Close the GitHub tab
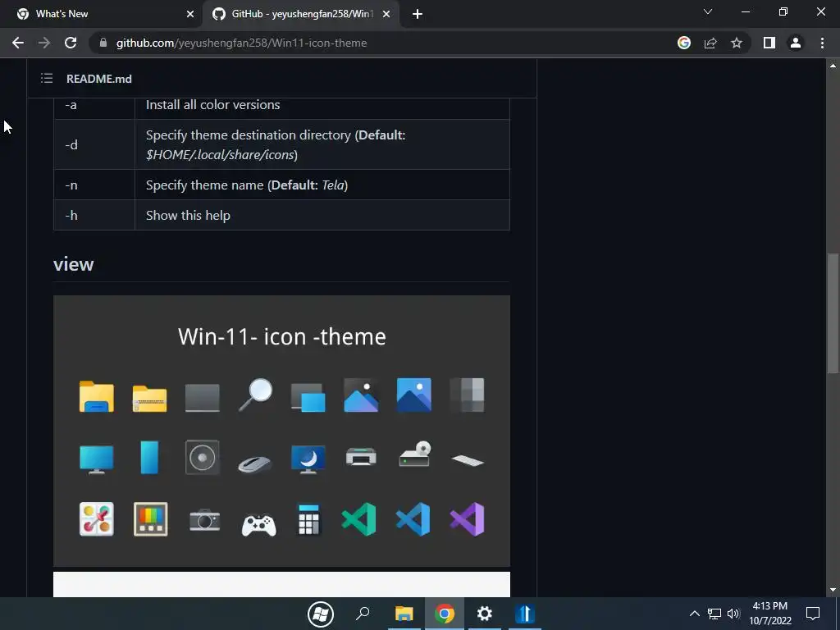This screenshot has height=630, width=840. coord(386,14)
